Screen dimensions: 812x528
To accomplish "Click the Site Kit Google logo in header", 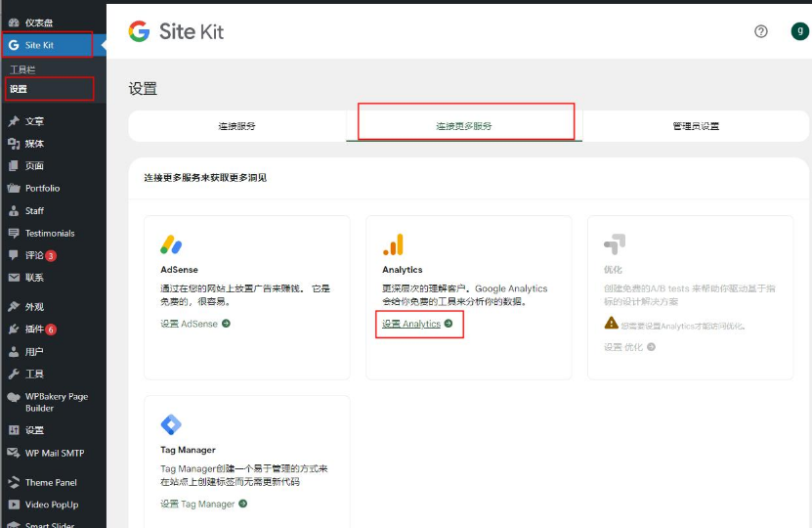I will click(139, 31).
